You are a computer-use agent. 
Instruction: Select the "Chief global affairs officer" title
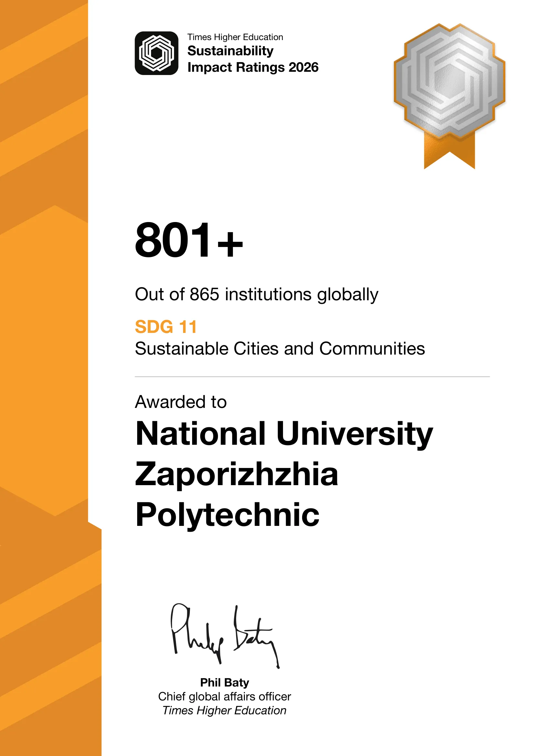click(x=225, y=697)
